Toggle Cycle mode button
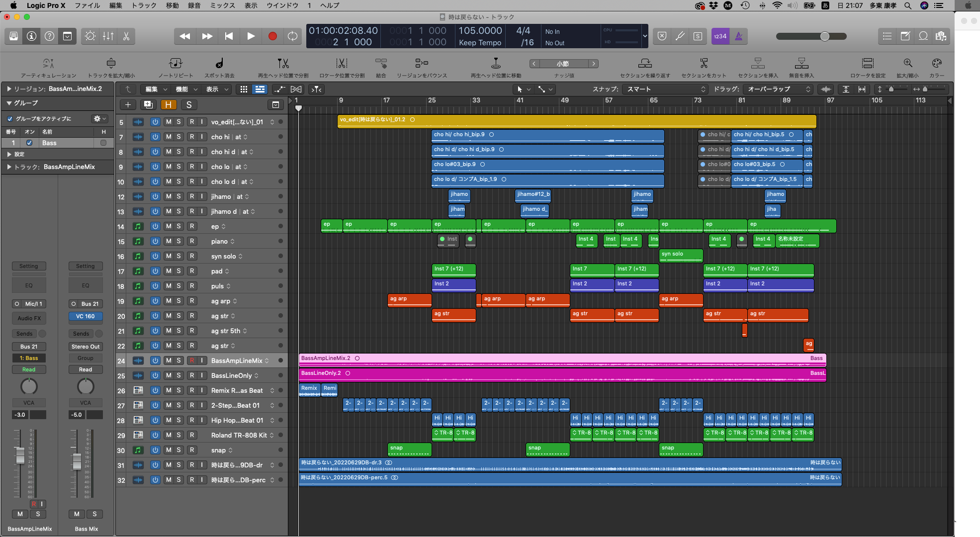980x537 pixels. (292, 36)
